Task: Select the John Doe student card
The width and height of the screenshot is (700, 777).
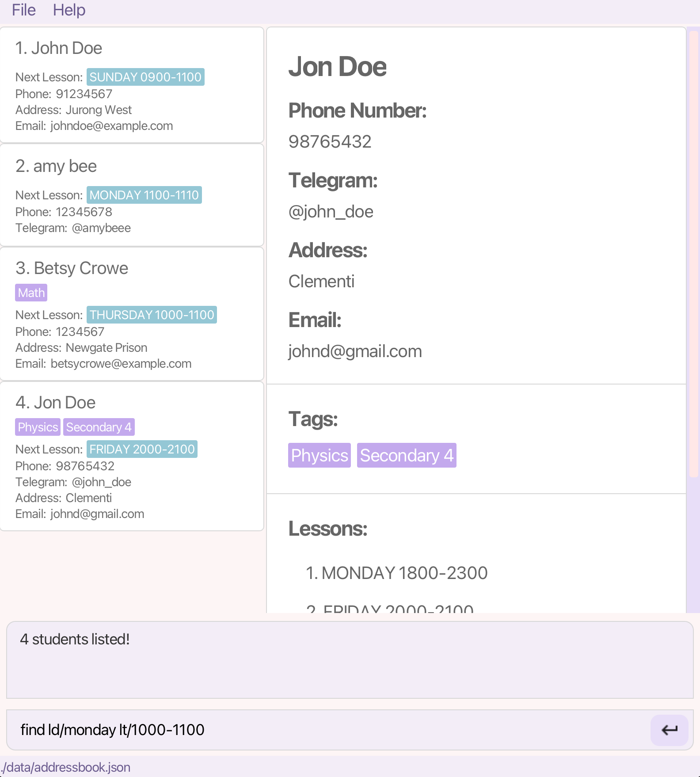Action: (132, 85)
